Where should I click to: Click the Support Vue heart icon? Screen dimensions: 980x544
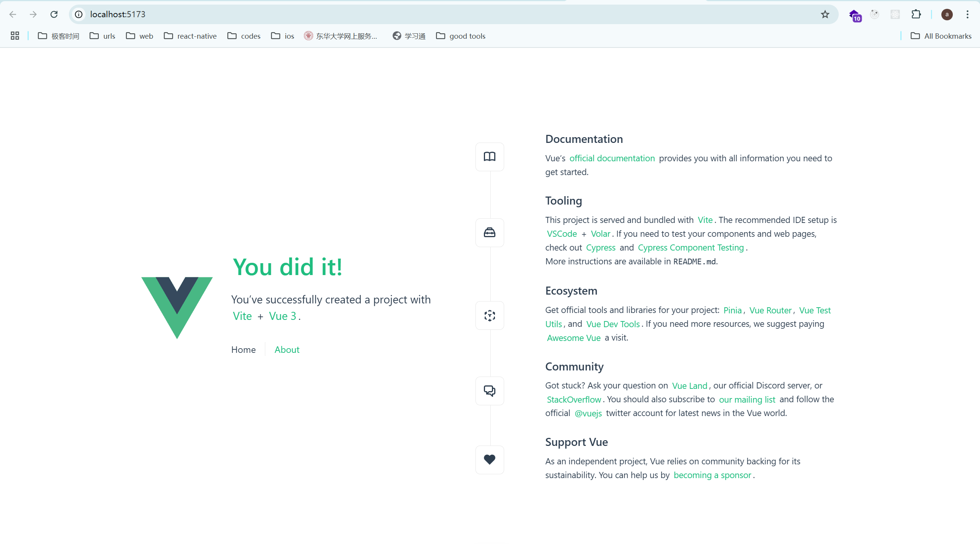point(490,460)
